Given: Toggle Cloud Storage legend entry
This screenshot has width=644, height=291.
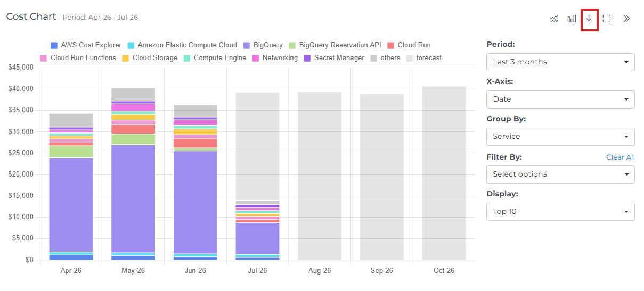Looking at the screenshot, I should [150, 58].
